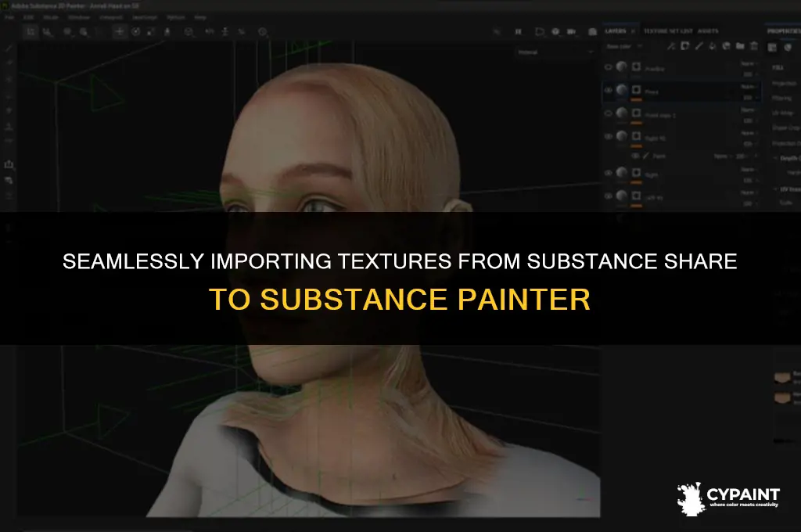Add a new fill layer with bucket icon
The height and width of the screenshot is (532, 801).
(x=712, y=46)
